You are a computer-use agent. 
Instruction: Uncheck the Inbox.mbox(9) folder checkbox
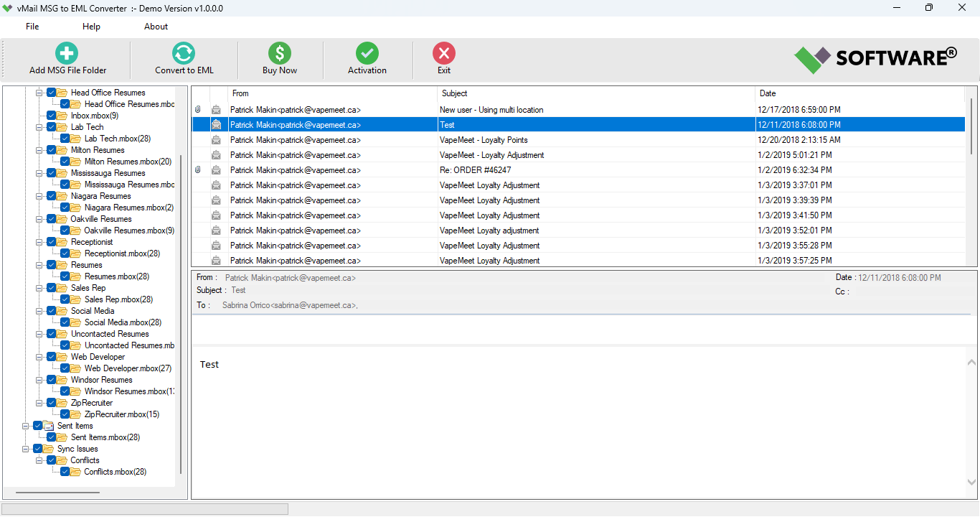tap(52, 115)
